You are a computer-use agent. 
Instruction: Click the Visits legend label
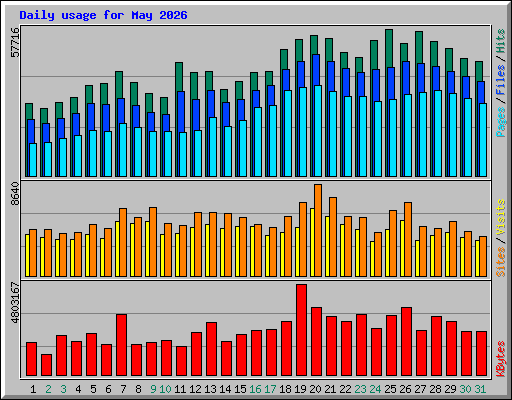501,217
